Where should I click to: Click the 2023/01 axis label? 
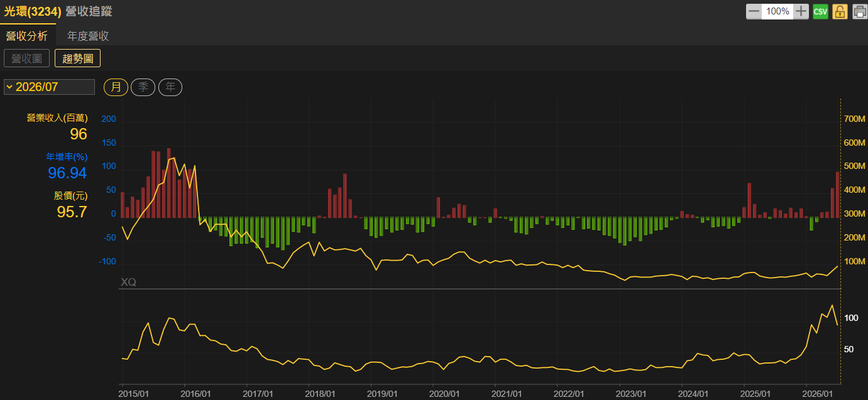point(631,392)
